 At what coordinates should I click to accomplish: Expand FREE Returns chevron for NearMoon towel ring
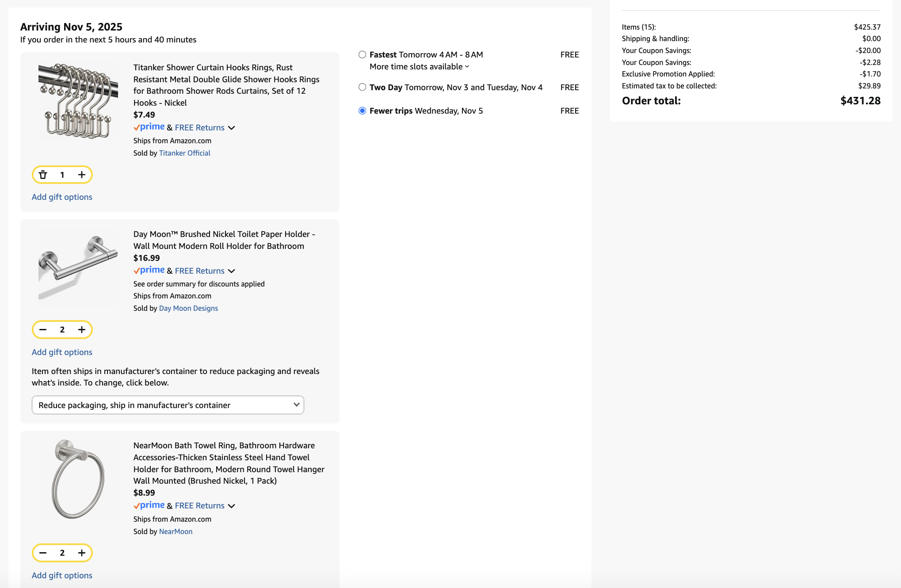[231, 506]
